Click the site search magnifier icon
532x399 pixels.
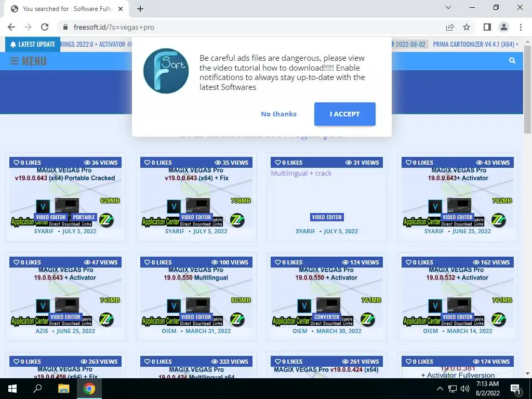coord(512,61)
